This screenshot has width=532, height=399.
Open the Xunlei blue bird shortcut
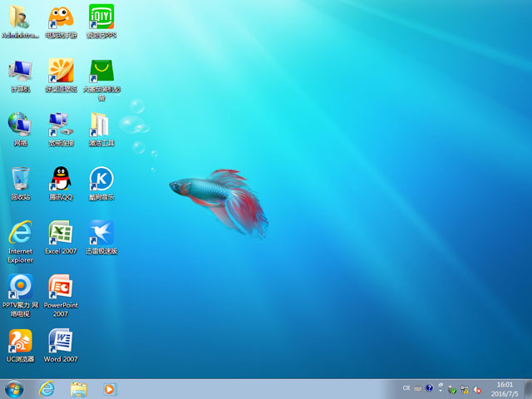(101, 233)
